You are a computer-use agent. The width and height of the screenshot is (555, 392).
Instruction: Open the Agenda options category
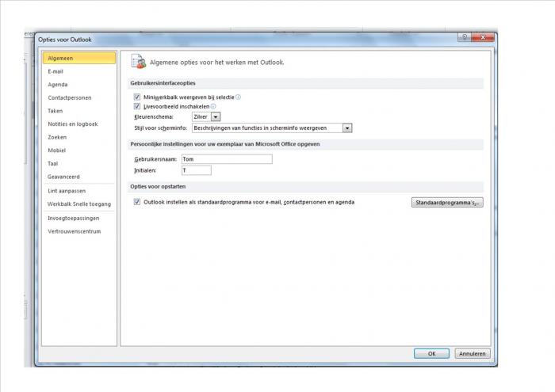tap(58, 85)
